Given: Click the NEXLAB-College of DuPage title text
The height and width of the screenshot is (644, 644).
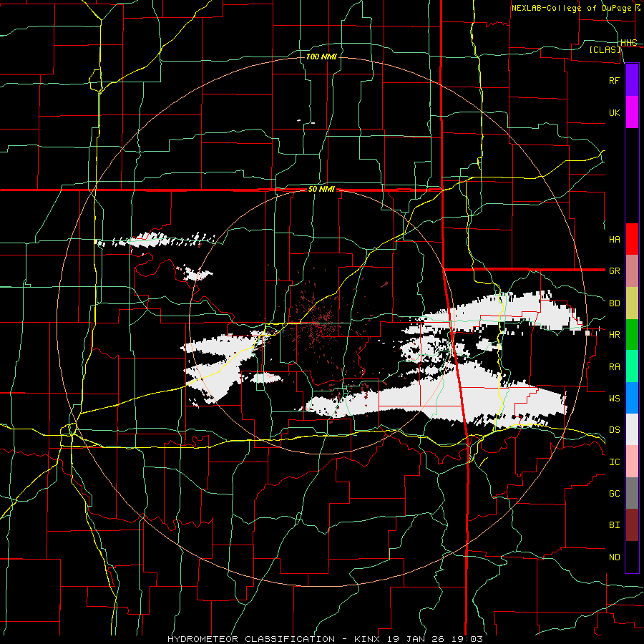Looking at the screenshot, I should (573, 8).
